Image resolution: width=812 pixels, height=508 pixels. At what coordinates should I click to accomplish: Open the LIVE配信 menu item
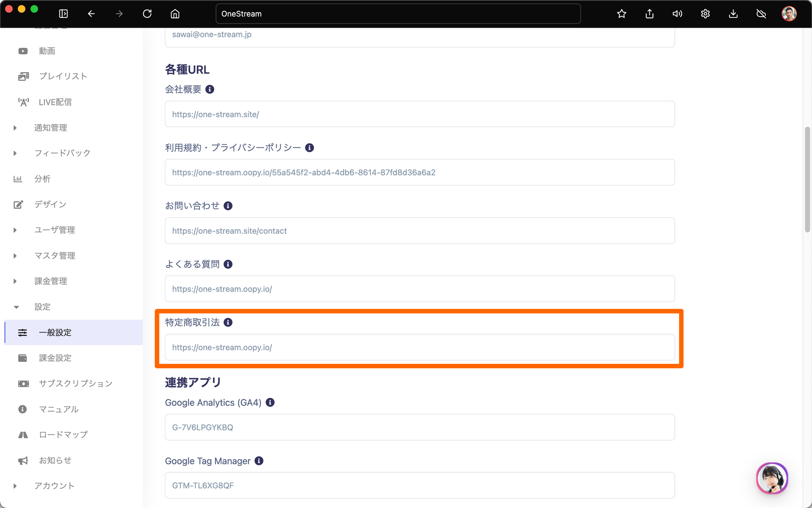pos(55,102)
